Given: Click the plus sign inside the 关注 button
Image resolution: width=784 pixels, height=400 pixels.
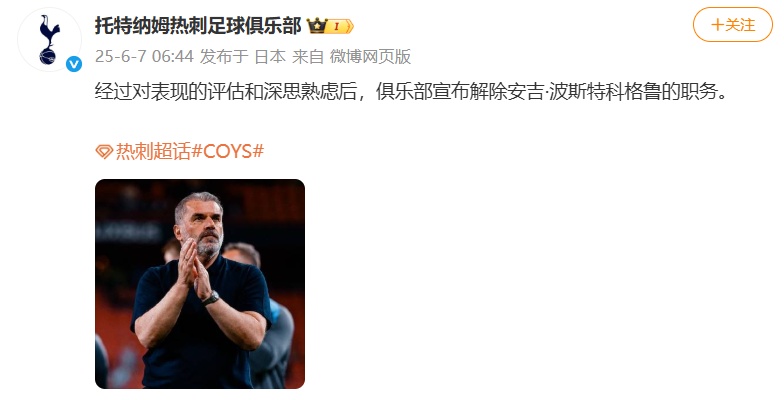Looking at the screenshot, I should [x=717, y=24].
